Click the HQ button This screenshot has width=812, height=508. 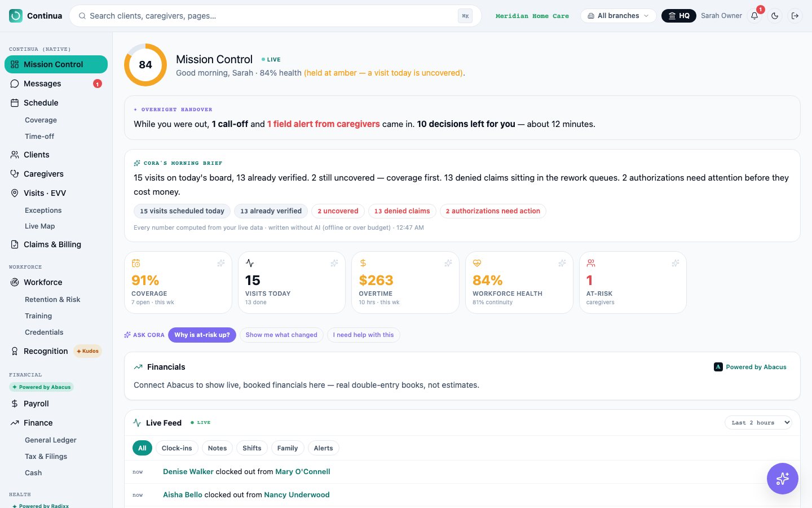[679, 16]
